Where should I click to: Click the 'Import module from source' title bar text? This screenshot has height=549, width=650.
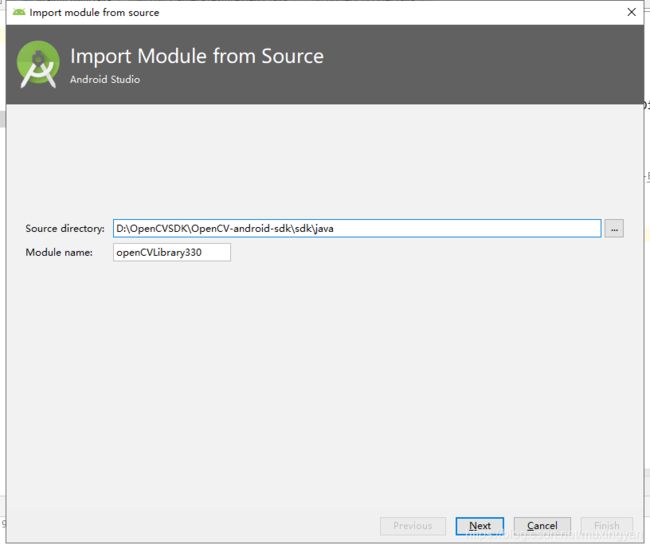point(94,12)
